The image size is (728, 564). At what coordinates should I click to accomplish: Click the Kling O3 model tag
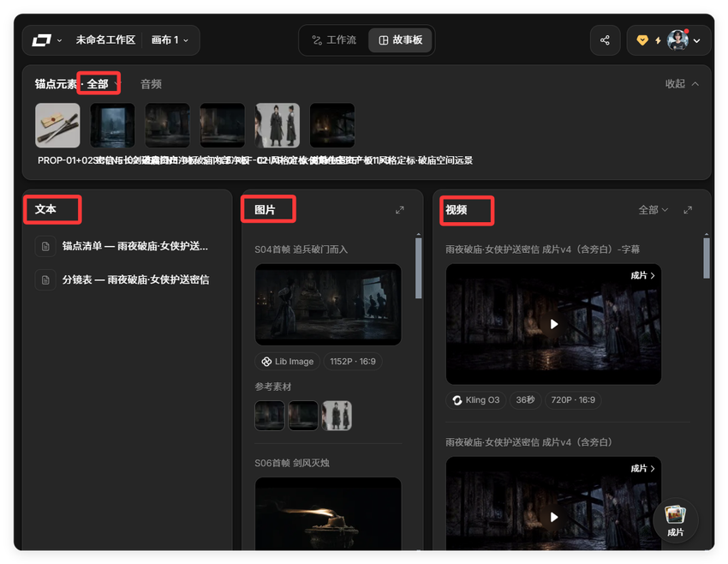(476, 400)
